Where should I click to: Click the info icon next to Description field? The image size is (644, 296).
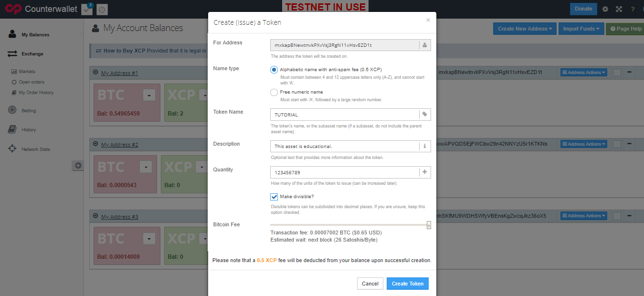424,146
